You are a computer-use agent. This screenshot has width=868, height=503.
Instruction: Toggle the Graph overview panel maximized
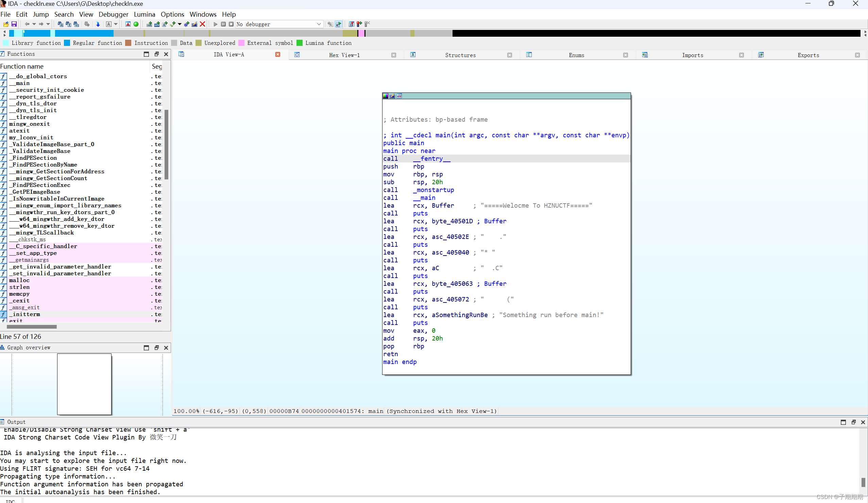[147, 348]
